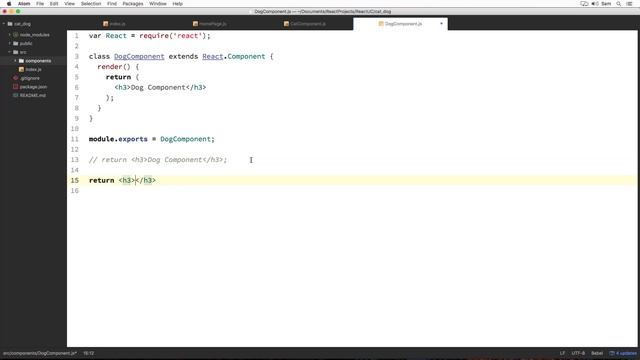
Task: Open README.md in tree view
Action: 33,95
